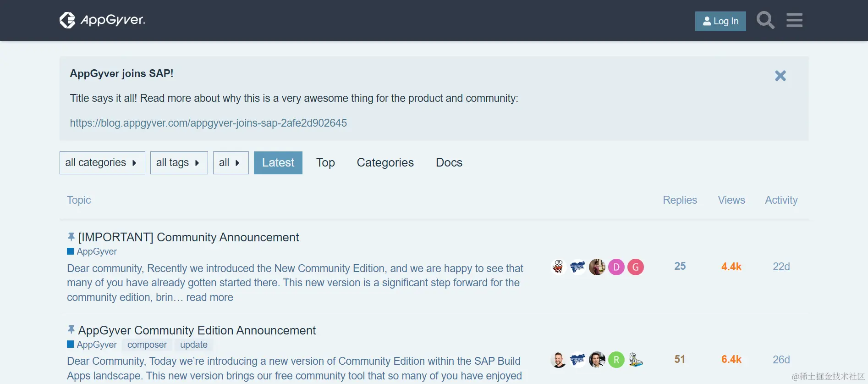The image size is (868, 384).
Task: Expand the all categories dropdown
Action: (x=102, y=163)
